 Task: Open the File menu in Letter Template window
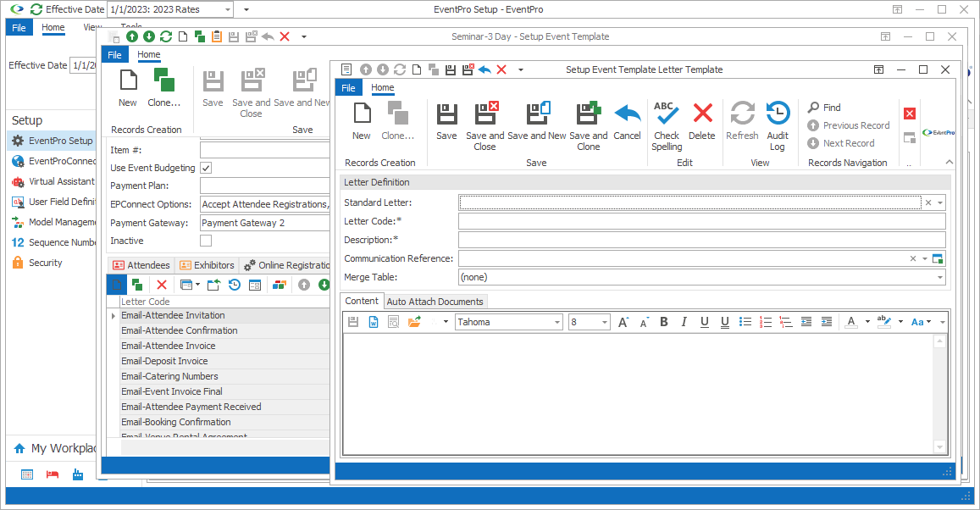(x=348, y=88)
